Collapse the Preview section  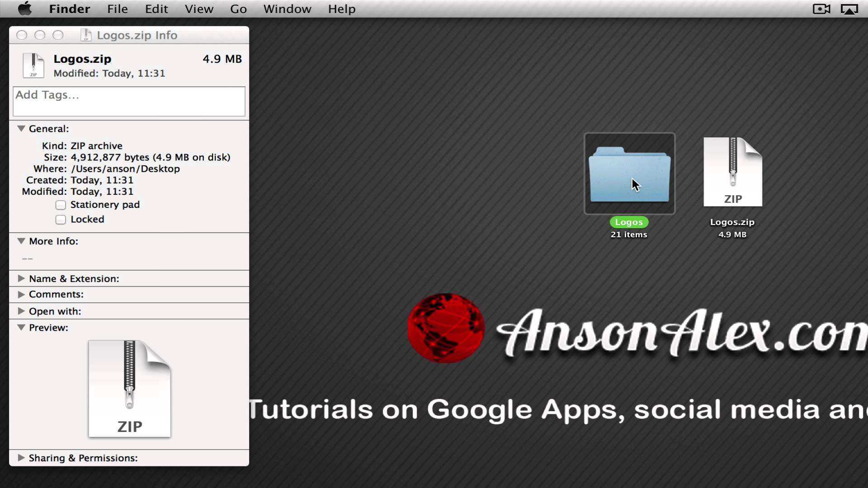click(21, 328)
